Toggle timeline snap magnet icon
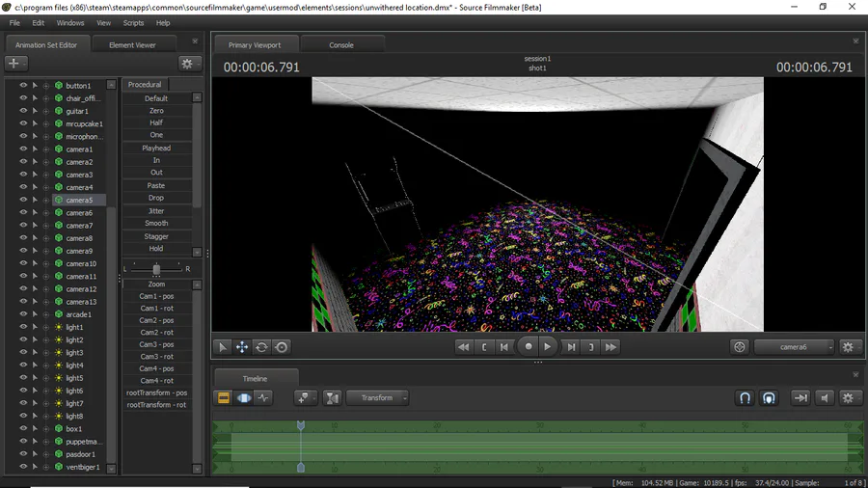Viewport: 868px width, 488px height. coord(745,397)
